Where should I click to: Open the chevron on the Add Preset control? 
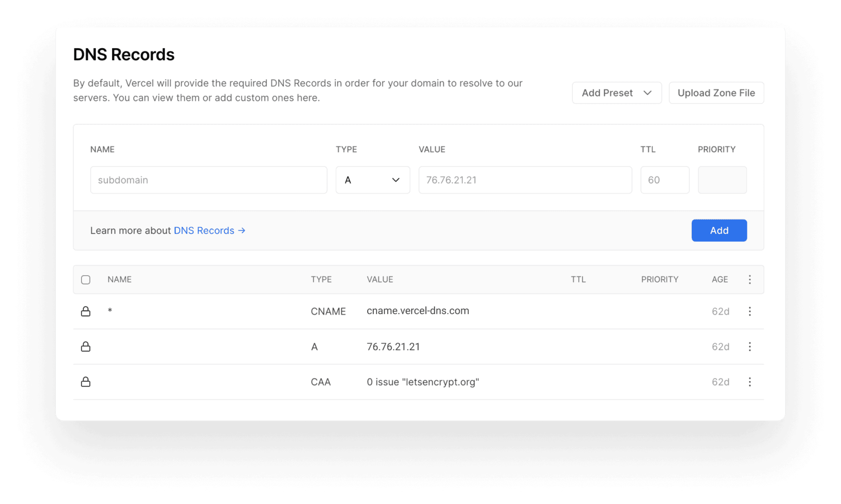tap(648, 93)
